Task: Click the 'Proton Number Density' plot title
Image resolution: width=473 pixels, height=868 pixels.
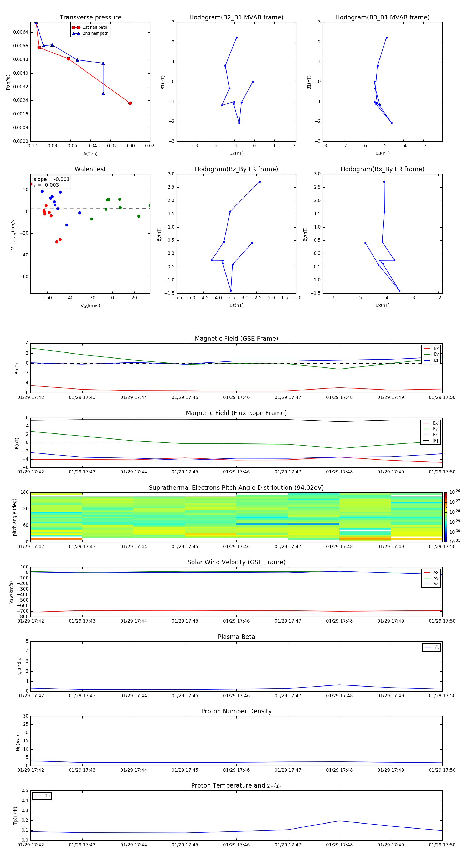Action: 236,711
